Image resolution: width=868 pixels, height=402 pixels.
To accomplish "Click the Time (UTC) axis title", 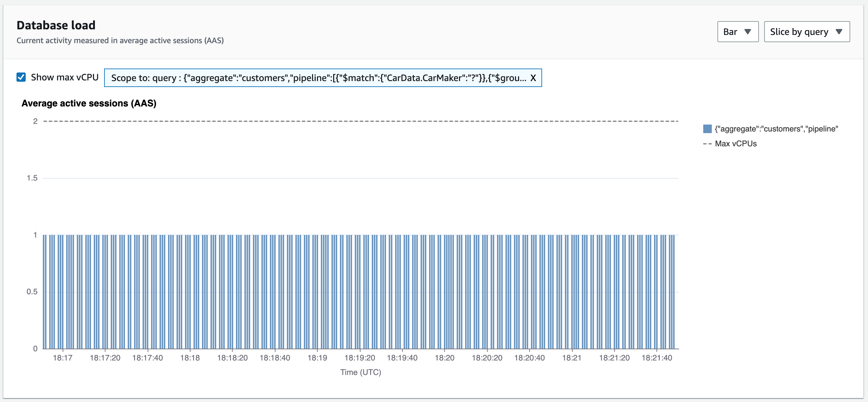I will (x=360, y=372).
